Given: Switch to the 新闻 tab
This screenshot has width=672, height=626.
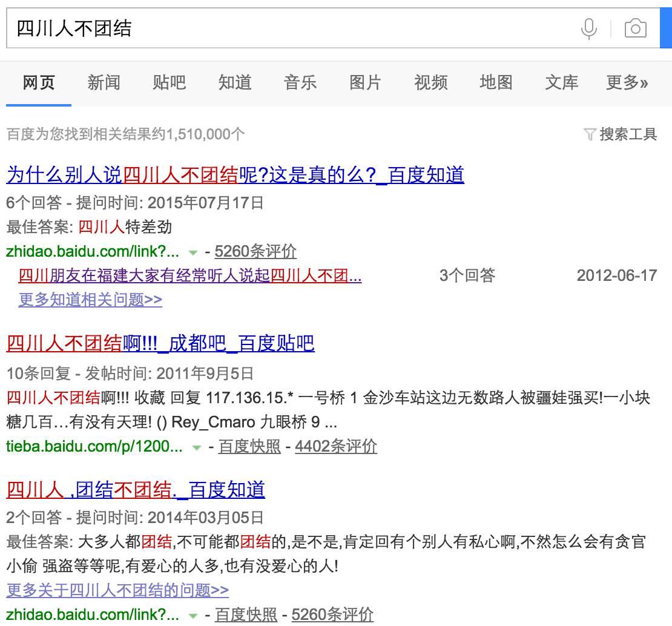Looking at the screenshot, I should click(104, 82).
